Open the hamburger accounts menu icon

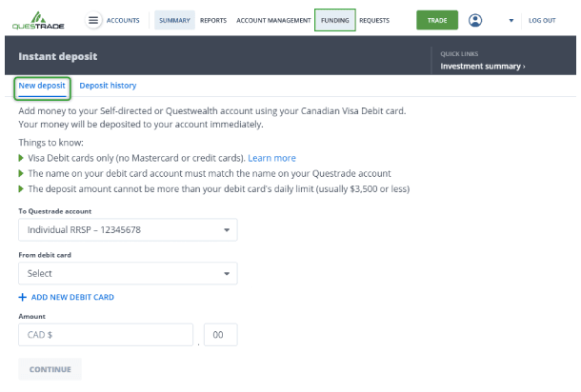[94, 20]
